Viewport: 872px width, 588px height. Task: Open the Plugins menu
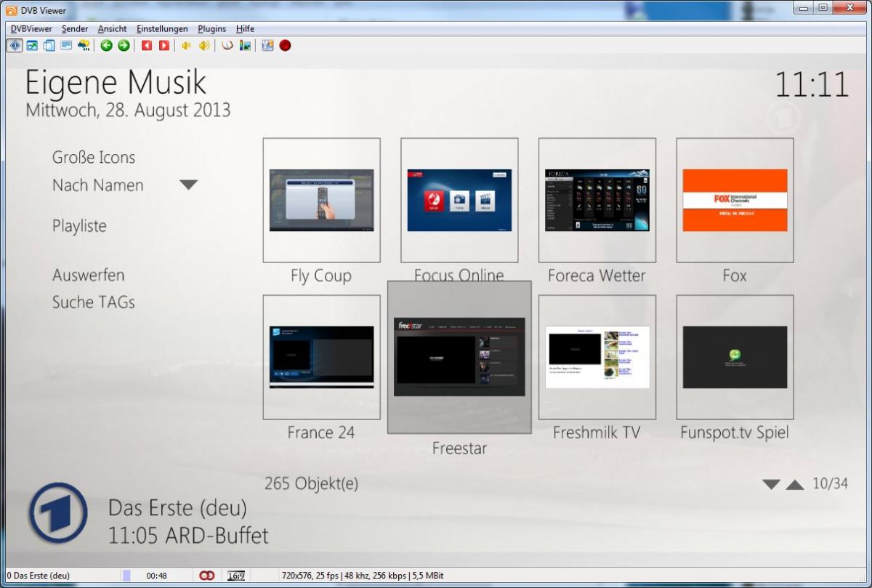tap(212, 28)
